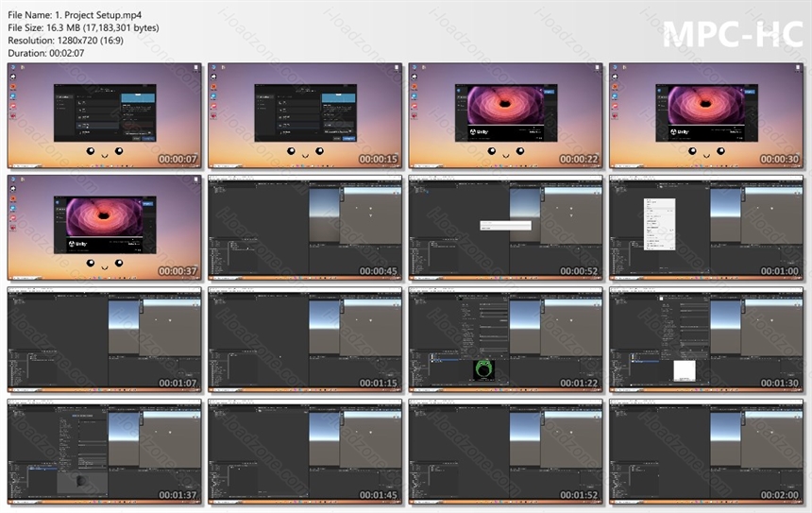Image resolution: width=812 pixels, height=513 pixels.
Task: Select the frame at timestamp 00:01:15
Action: pyautogui.click(x=305, y=339)
